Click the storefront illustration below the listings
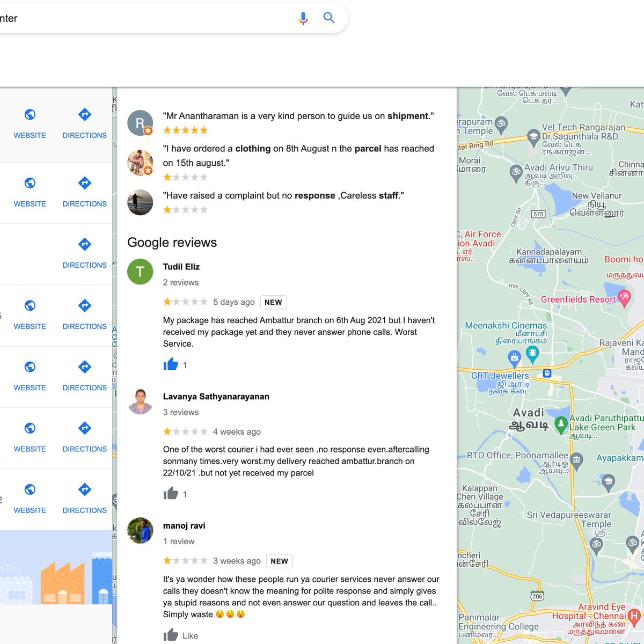Viewport: 644px width, 644px height. (56, 568)
